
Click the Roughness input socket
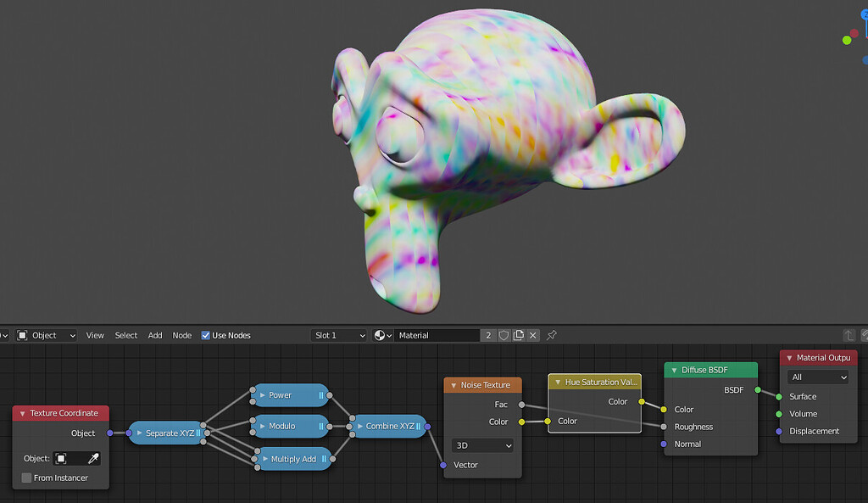pyautogui.click(x=664, y=427)
